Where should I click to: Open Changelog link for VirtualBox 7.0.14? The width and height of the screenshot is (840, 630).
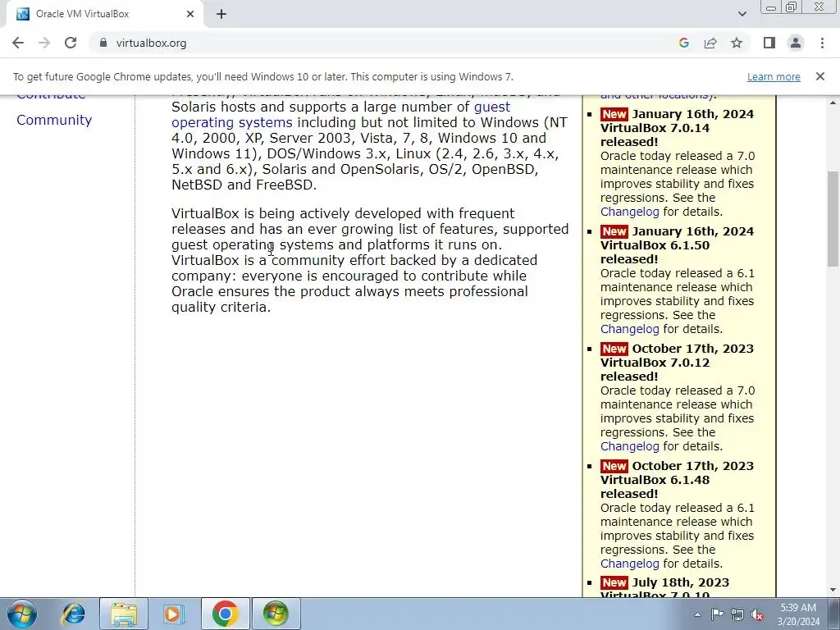click(x=629, y=212)
